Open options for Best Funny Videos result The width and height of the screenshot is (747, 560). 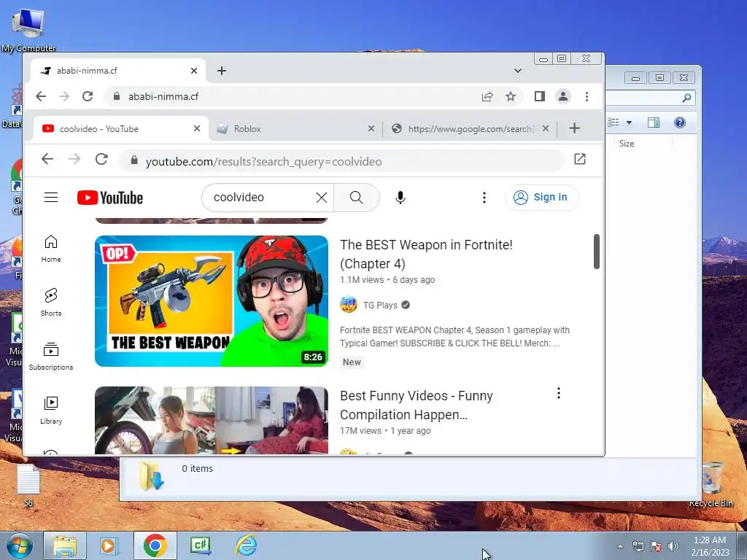pos(559,393)
